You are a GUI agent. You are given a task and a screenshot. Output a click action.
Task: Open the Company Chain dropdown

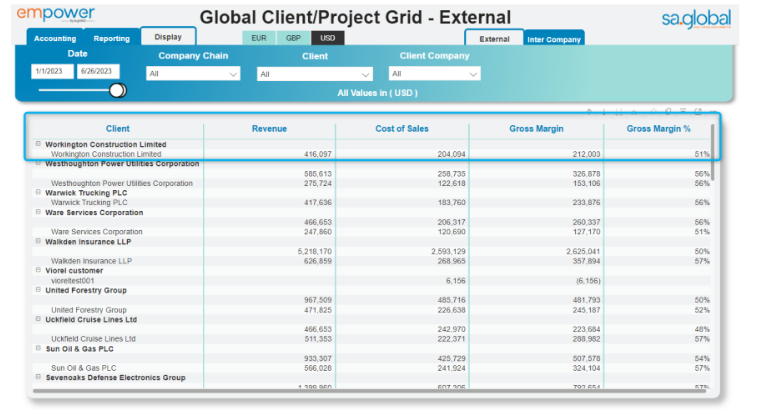point(193,74)
